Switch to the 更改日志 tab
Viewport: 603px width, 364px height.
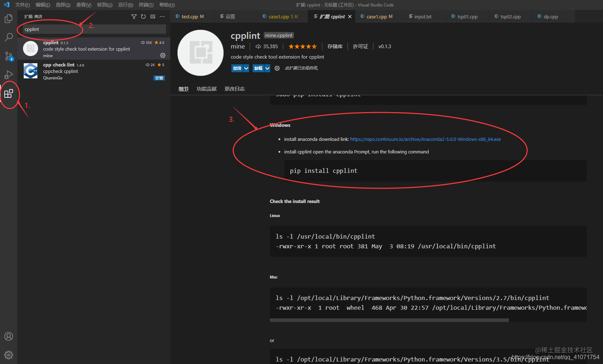[234, 88]
